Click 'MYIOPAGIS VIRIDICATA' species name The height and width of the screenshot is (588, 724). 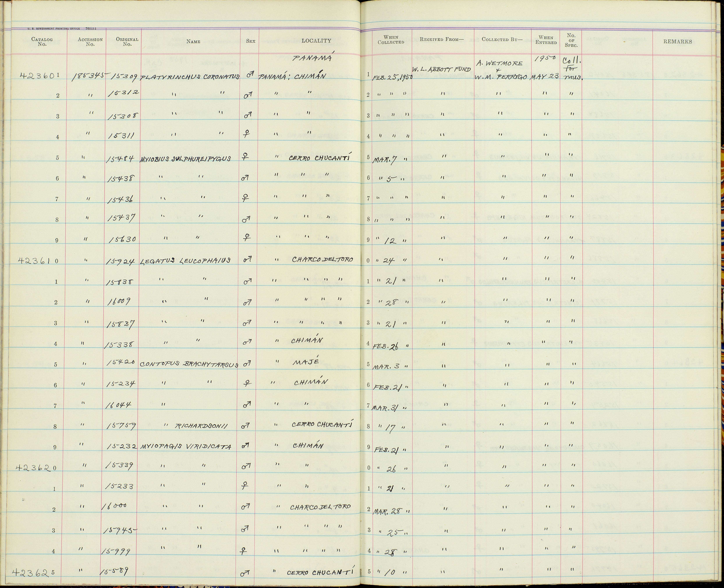point(186,447)
